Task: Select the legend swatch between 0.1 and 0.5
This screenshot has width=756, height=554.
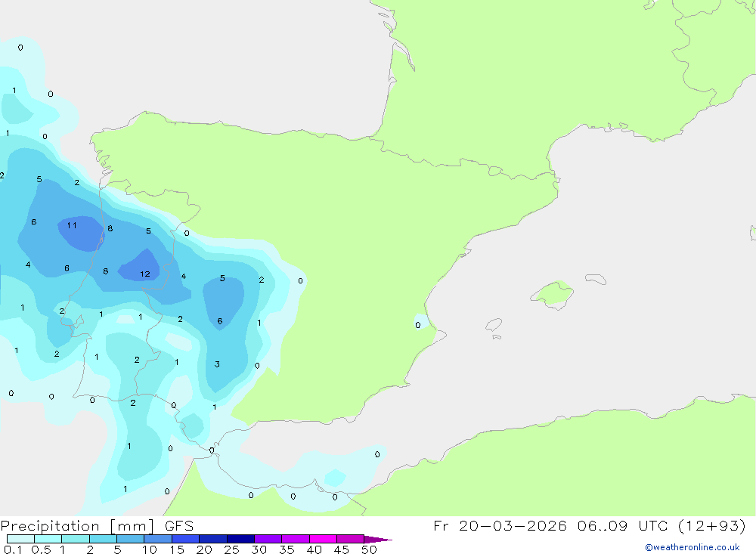Action: (x=20, y=539)
